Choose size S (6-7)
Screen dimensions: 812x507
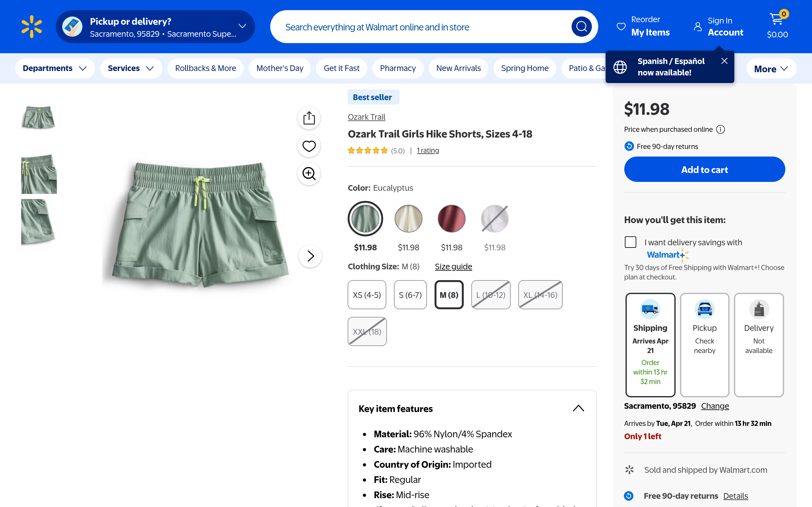[410, 295]
